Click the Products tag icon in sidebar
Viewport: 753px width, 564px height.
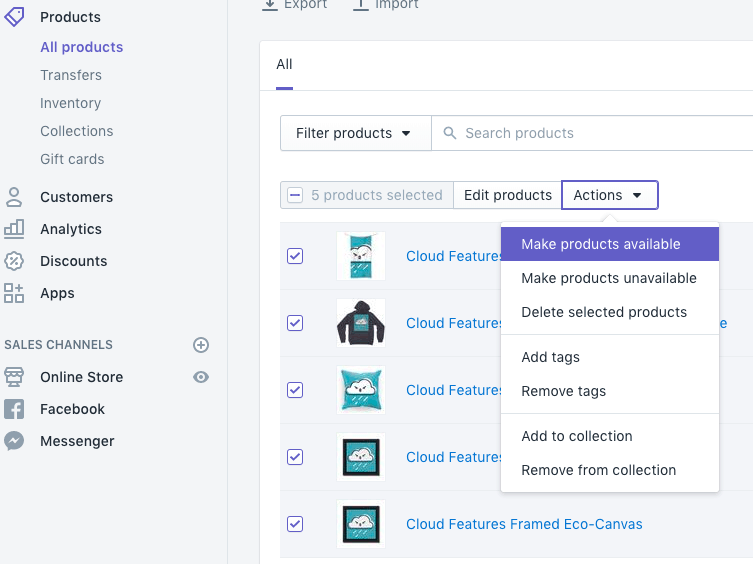[14, 17]
